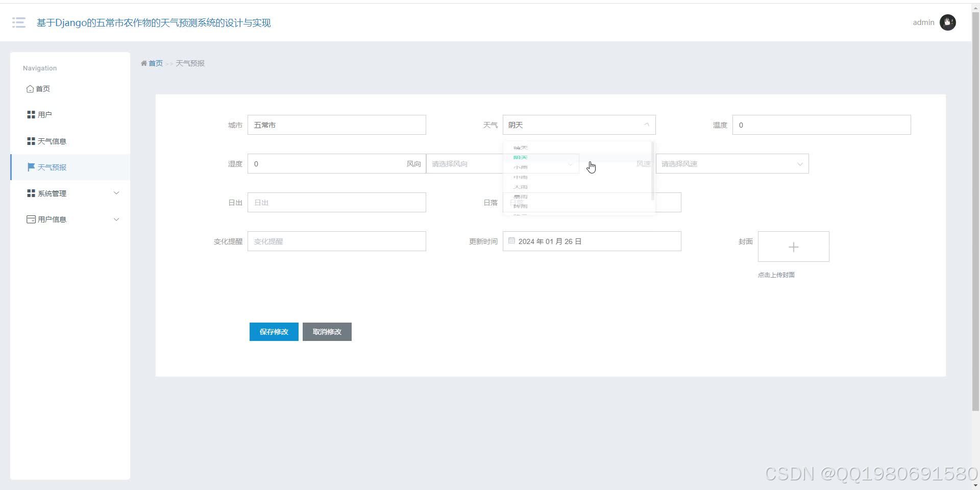This screenshot has width=980, height=490.
Task: Click the page title about Django weather system
Action: [154, 22]
